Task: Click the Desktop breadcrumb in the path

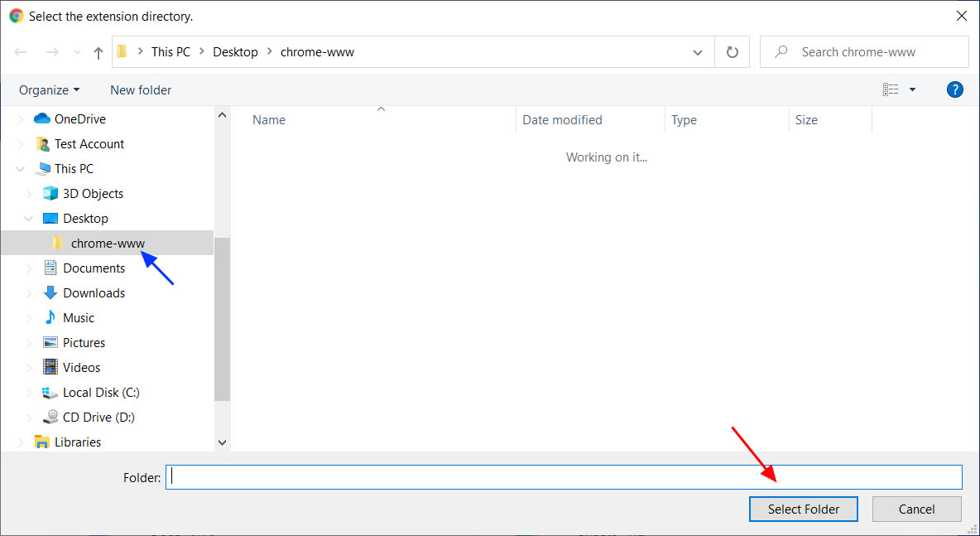Action: [x=235, y=51]
